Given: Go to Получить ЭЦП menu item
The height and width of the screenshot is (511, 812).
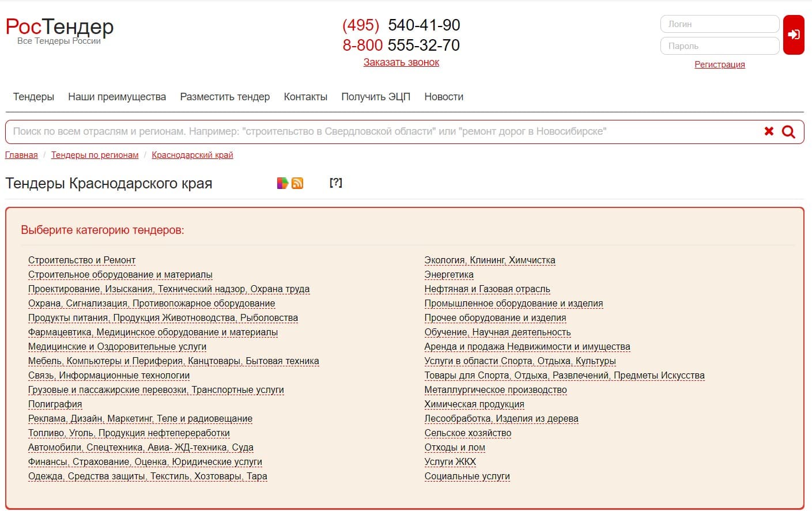Looking at the screenshot, I should (375, 97).
